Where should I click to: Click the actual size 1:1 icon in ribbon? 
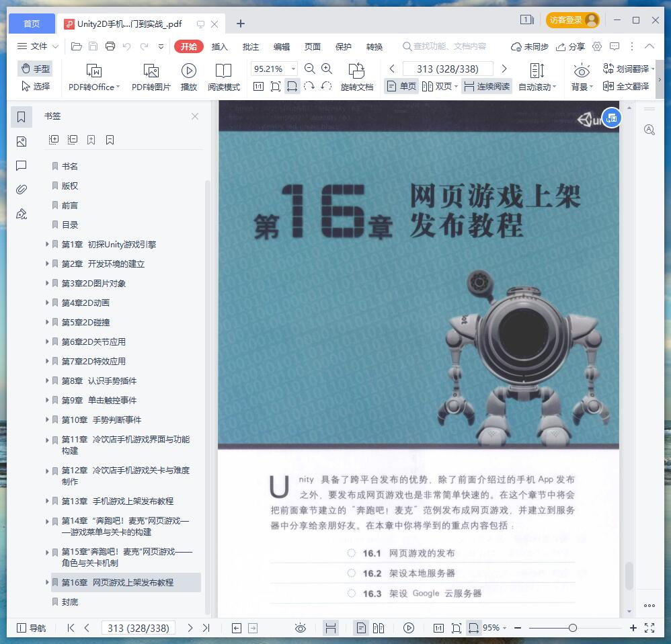[258, 87]
